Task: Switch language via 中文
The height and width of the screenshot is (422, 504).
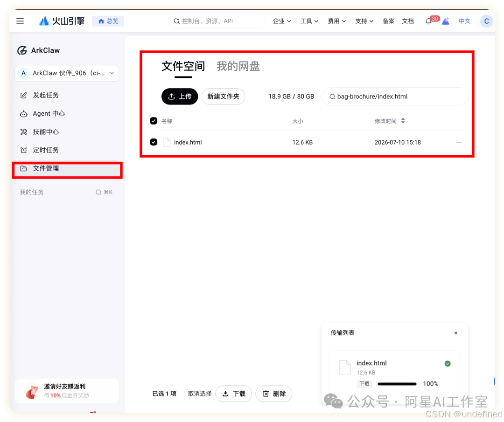Action: click(464, 21)
